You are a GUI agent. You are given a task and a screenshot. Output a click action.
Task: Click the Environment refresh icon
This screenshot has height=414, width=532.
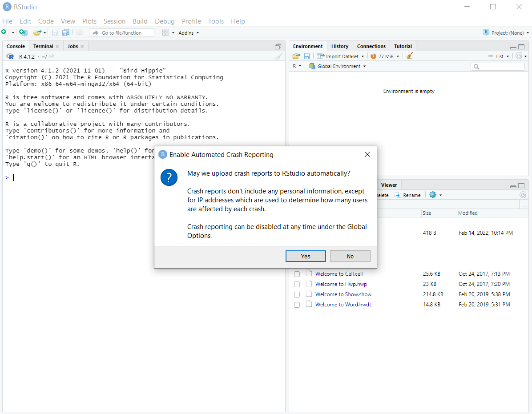(x=519, y=56)
